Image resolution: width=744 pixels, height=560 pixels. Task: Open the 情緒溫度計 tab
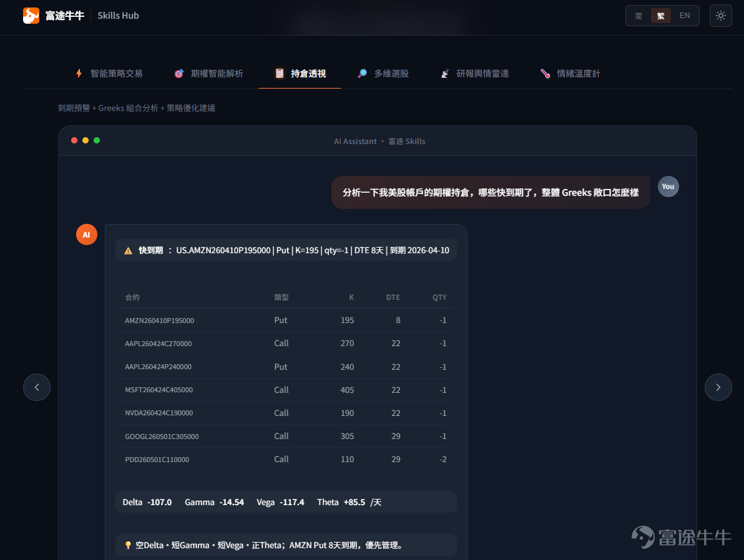point(570,74)
